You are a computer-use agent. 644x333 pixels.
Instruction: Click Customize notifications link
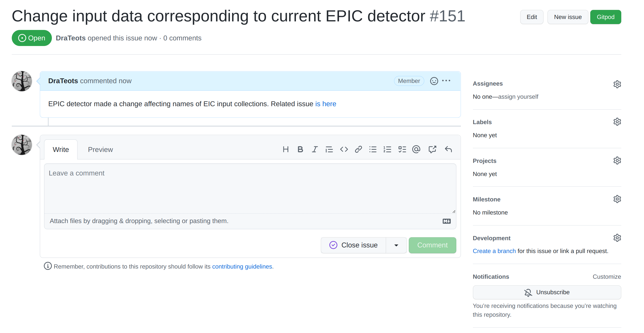tap(607, 277)
